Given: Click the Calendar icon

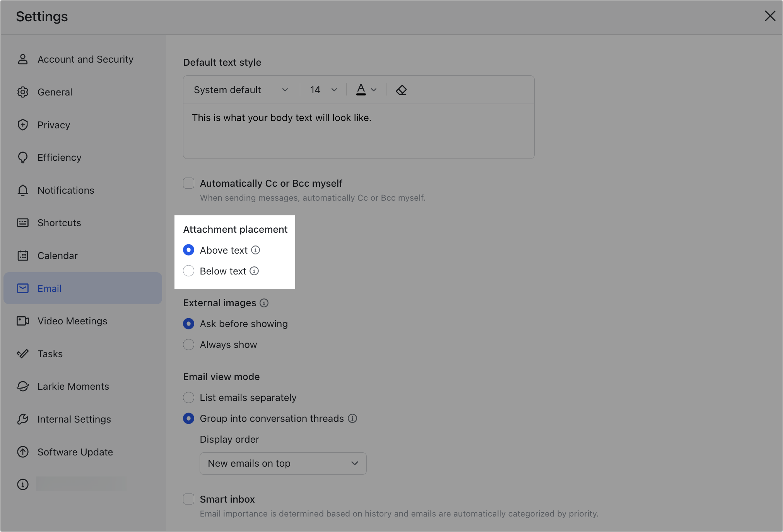Looking at the screenshot, I should point(22,255).
